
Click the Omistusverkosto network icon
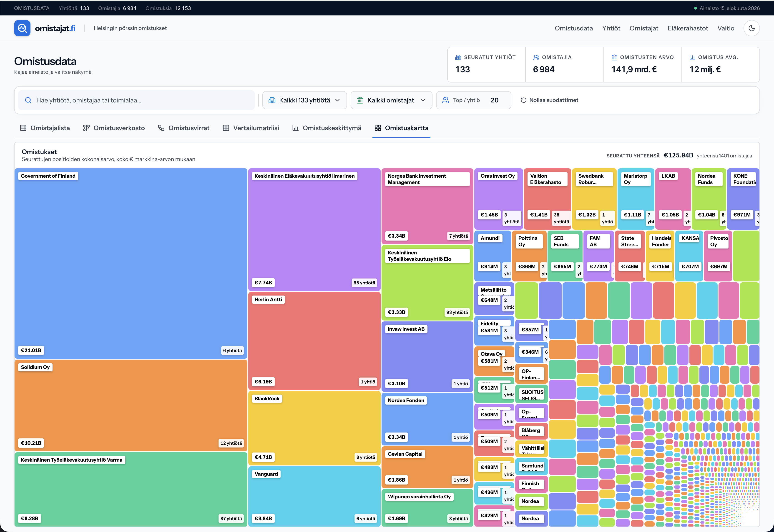tap(86, 128)
